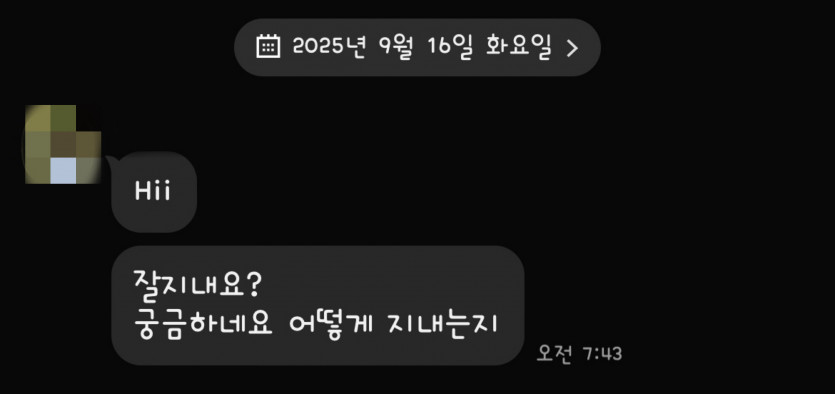Select the '잘지내요?' line of the message
Screen dimensions: 835x394
(197, 286)
